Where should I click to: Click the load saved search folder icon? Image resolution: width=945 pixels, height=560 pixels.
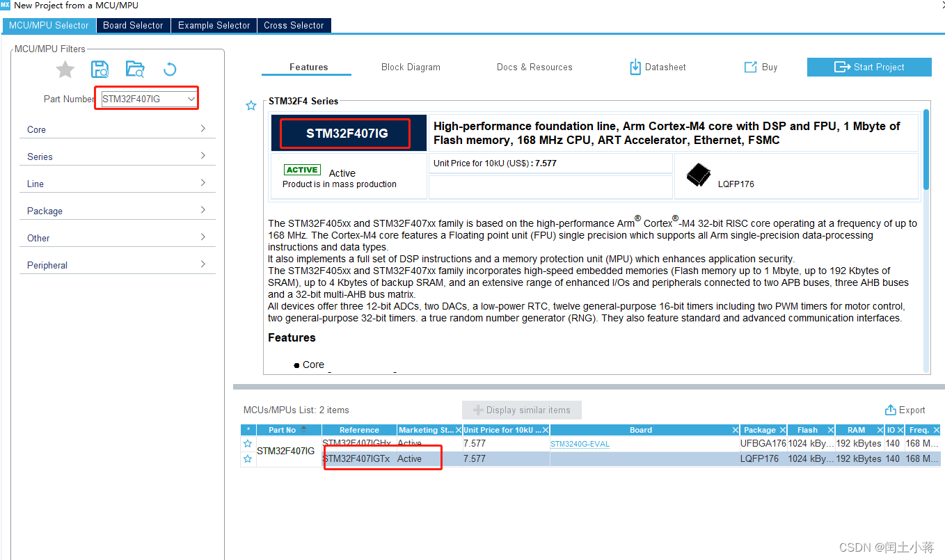(x=134, y=69)
